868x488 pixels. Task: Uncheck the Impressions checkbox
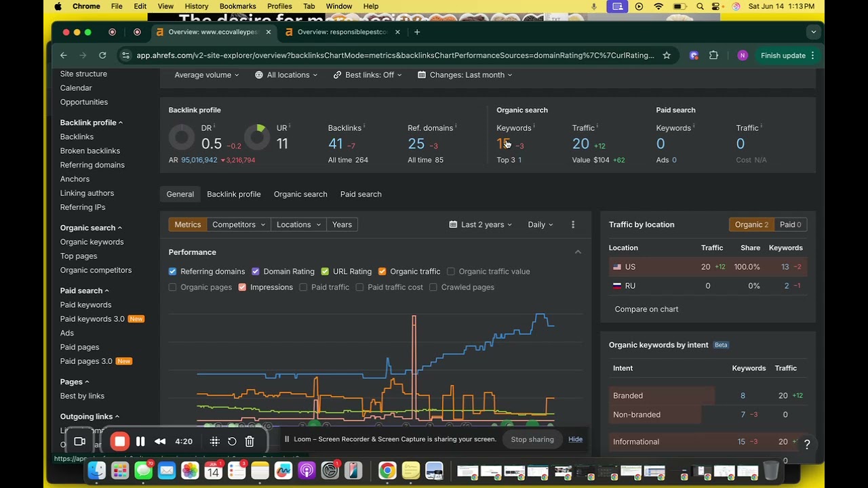(x=242, y=287)
